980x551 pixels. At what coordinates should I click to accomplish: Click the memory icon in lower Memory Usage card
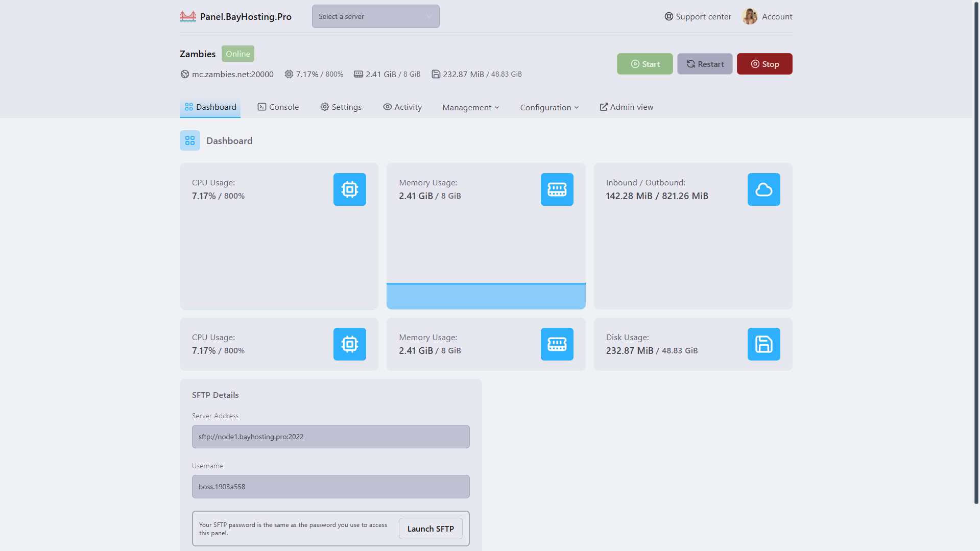[557, 344]
